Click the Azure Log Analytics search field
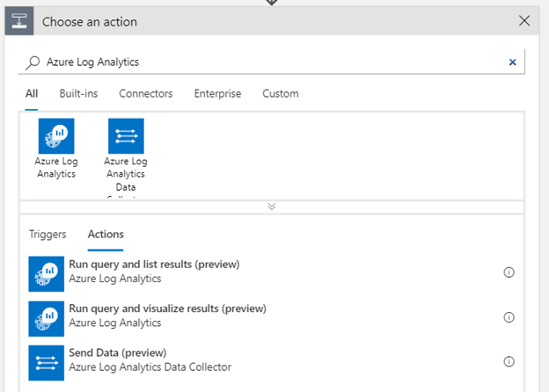549x392 pixels. coord(264,62)
